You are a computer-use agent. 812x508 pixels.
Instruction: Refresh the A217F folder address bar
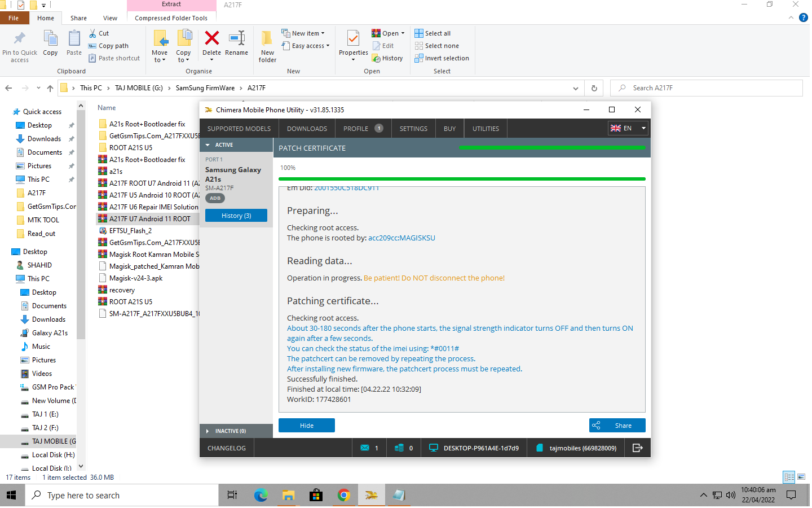[594, 88]
